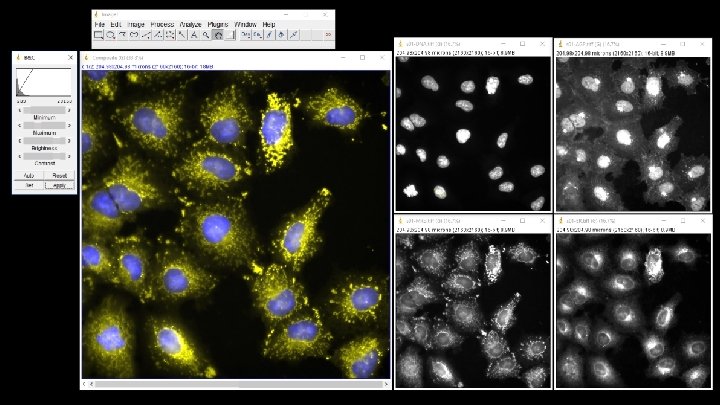Maximize the bottom-right grayscale image window
The height and width of the screenshot is (405, 720).
[683, 220]
